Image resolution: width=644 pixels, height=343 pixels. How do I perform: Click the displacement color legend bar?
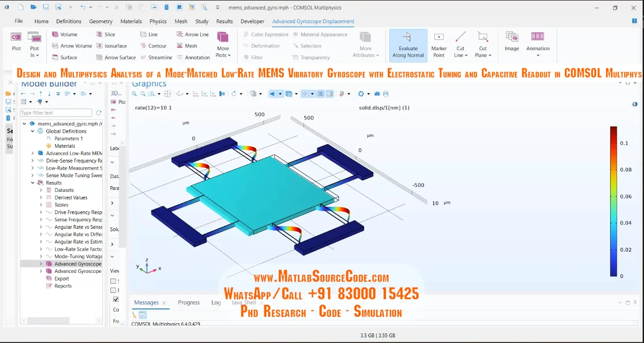coord(613,201)
